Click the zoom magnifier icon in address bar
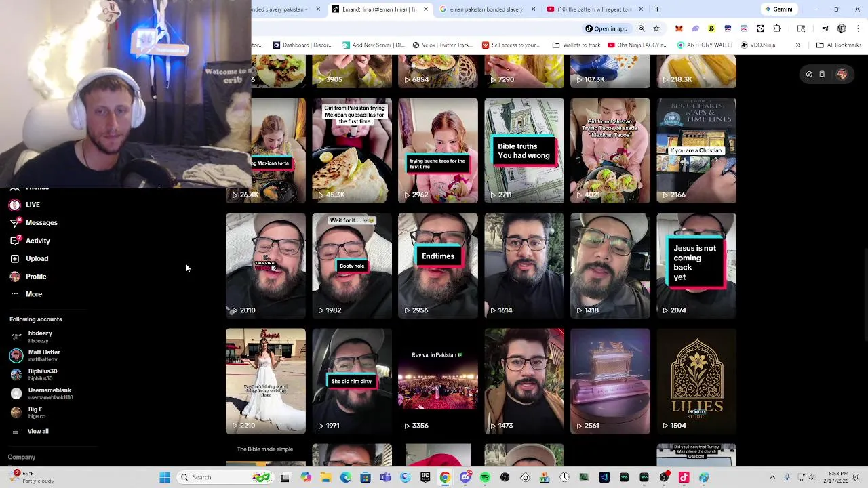The width and height of the screenshot is (868, 488). coord(642,28)
